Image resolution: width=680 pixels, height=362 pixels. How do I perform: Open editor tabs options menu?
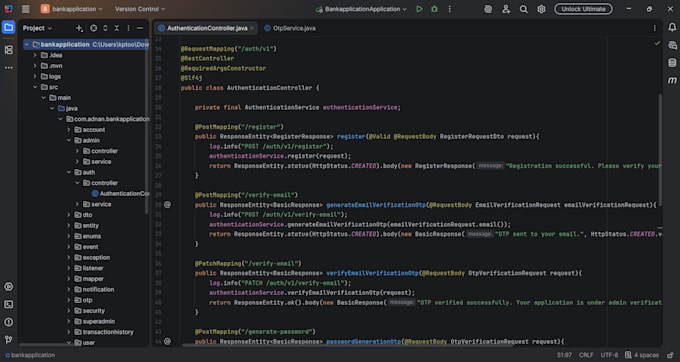pyautogui.click(x=654, y=28)
